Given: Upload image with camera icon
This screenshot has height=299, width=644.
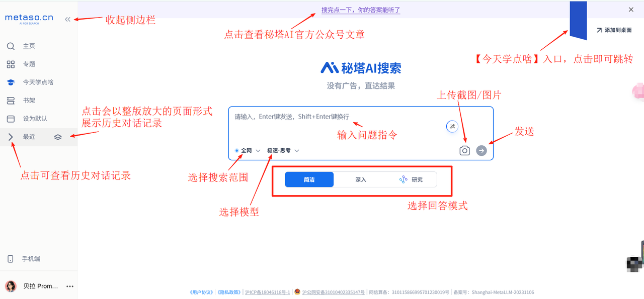Looking at the screenshot, I should [464, 150].
